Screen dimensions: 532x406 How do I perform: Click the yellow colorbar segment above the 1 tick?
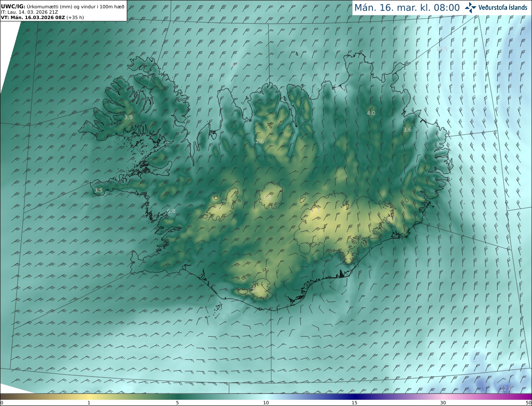tap(89, 396)
